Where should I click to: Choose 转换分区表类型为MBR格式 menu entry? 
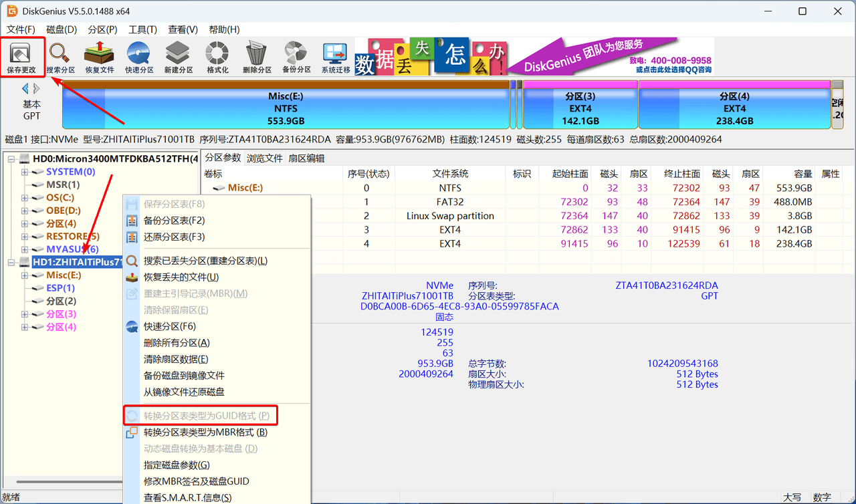click(x=217, y=432)
